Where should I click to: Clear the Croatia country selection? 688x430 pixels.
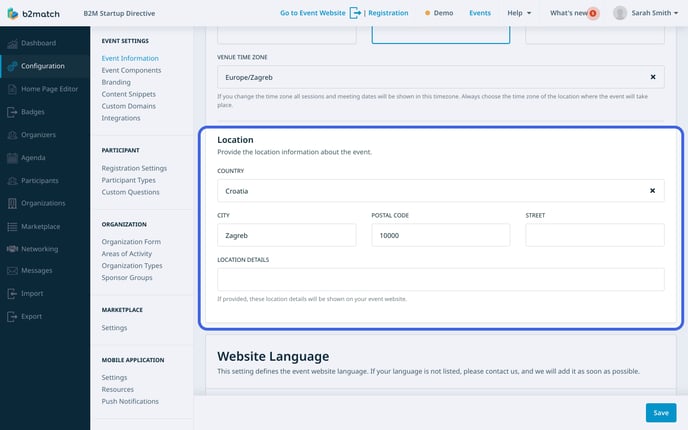652,190
